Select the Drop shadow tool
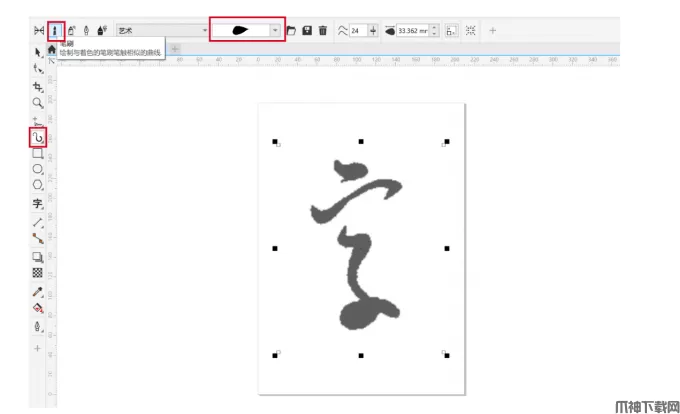The height and width of the screenshot is (414, 680). click(x=38, y=257)
